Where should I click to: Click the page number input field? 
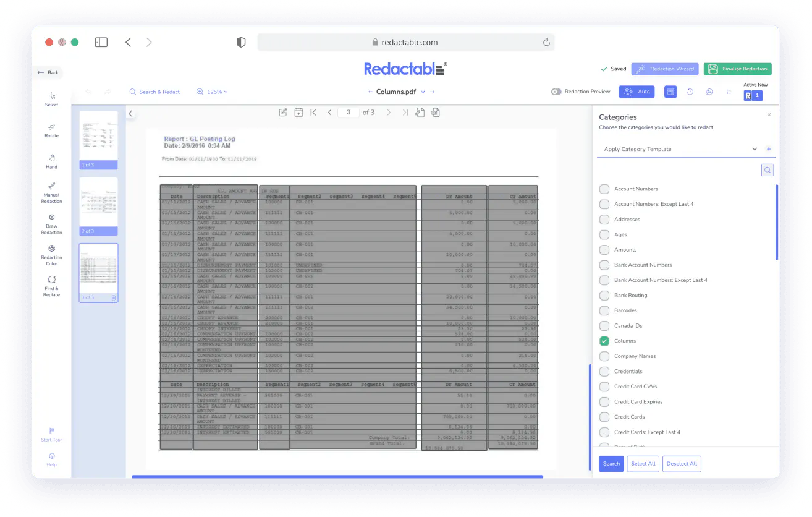pyautogui.click(x=349, y=113)
